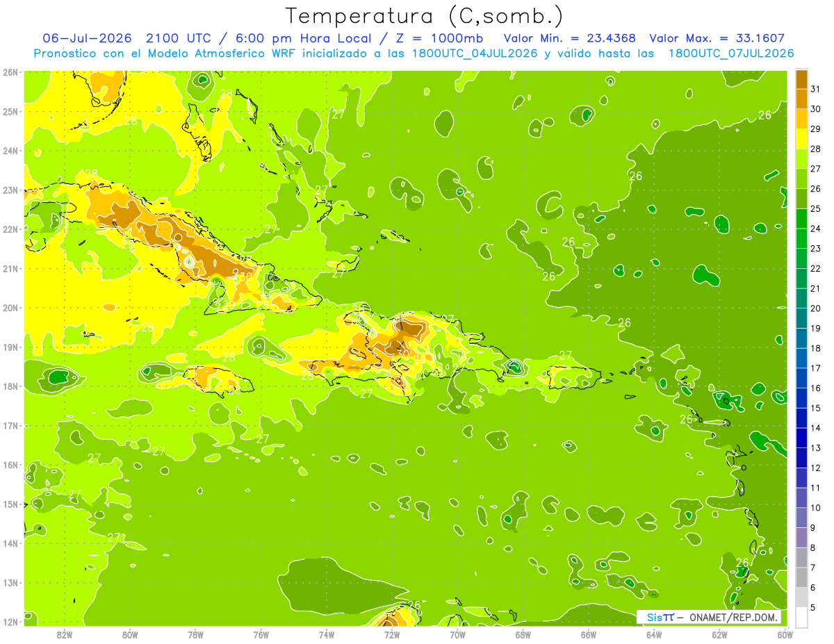Image resolution: width=834 pixels, height=644 pixels.
Task: Click the "62W" longitude axis label
Action: (x=719, y=634)
